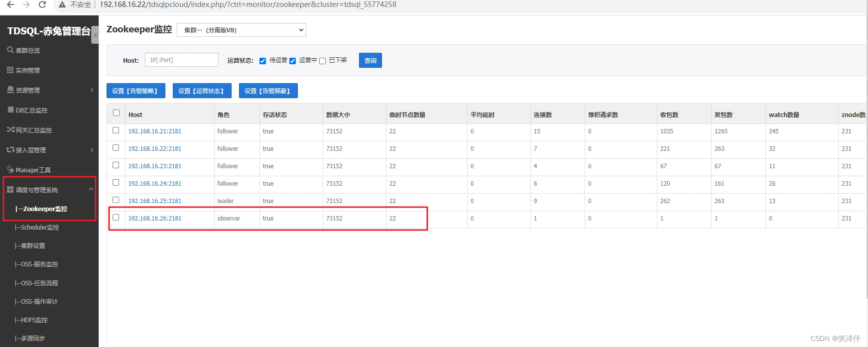Viewport: 868px width, 347px height.
Task: Open host link 192.168.16.23:2181
Action: point(155,166)
